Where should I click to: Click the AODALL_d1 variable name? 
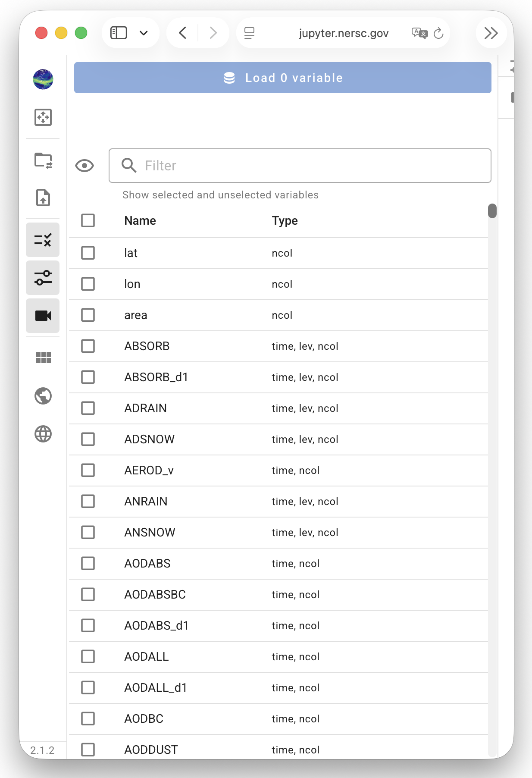coord(156,687)
